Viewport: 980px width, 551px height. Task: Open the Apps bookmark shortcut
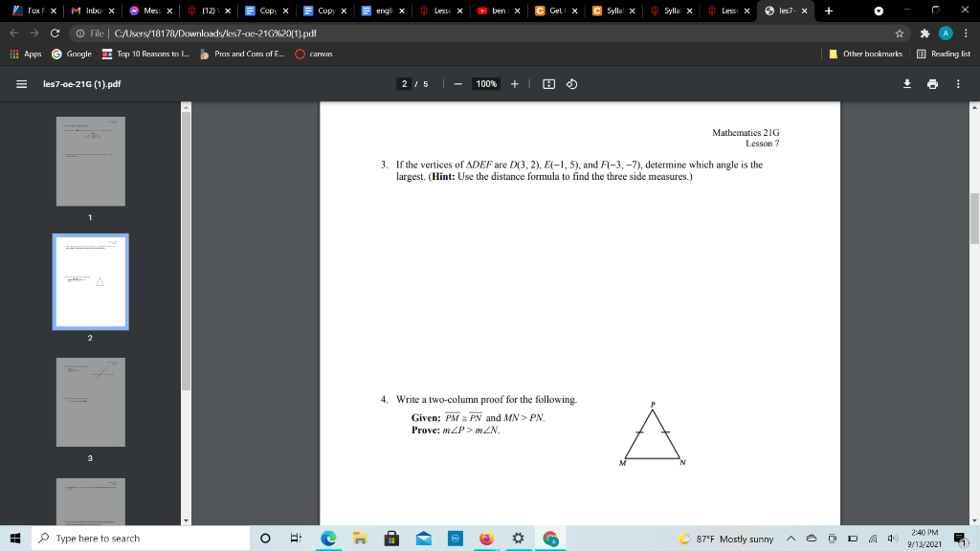[26, 54]
